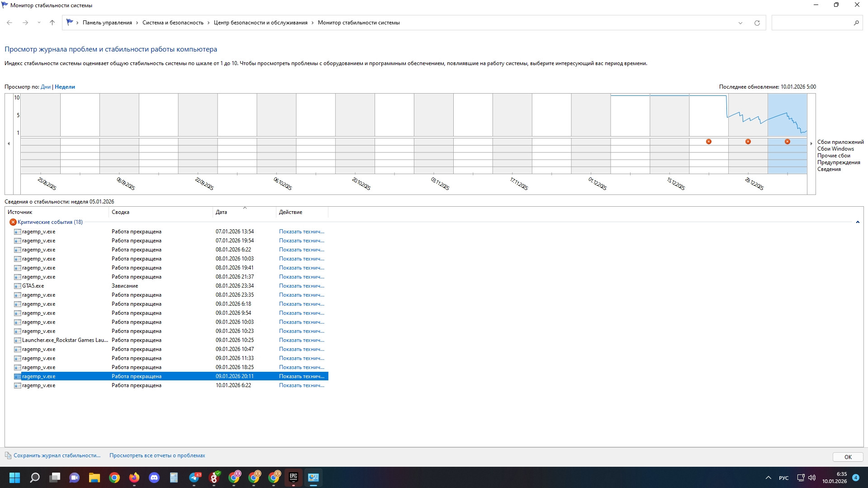Click the Up arrow navigation icon

(x=52, y=23)
